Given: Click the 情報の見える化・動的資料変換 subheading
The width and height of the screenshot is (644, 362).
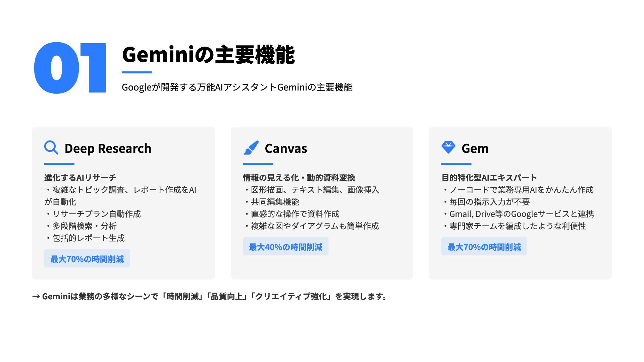Looking at the screenshot, I should pyautogui.click(x=299, y=178).
